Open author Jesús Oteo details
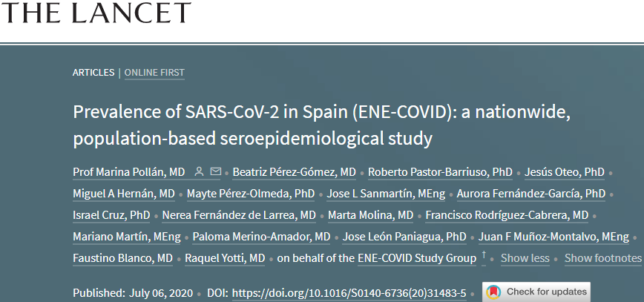The image size is (644, 302). pyautogui.click(x=565, y=172)
